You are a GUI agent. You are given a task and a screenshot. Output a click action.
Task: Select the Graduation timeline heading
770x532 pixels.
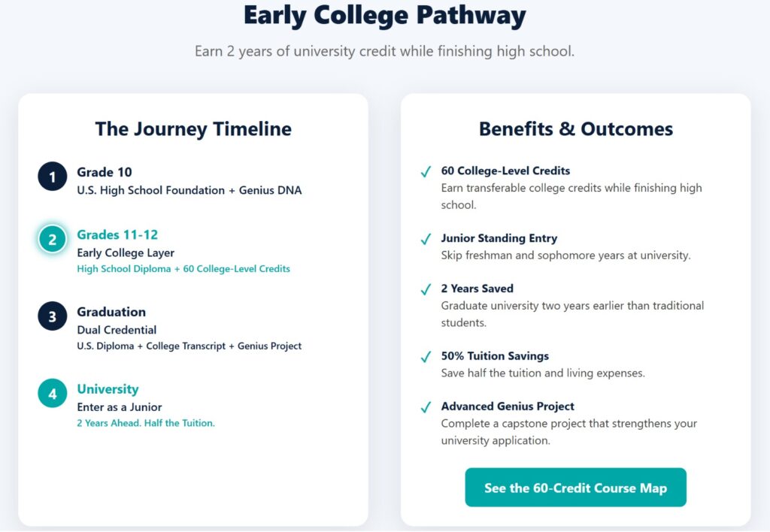click(x=111, y=312)
